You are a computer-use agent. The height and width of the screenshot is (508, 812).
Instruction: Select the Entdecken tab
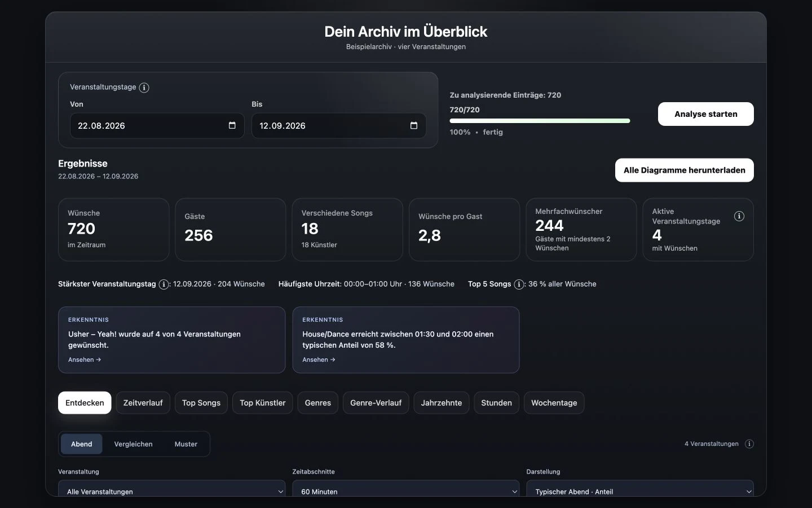coord(85,403)
